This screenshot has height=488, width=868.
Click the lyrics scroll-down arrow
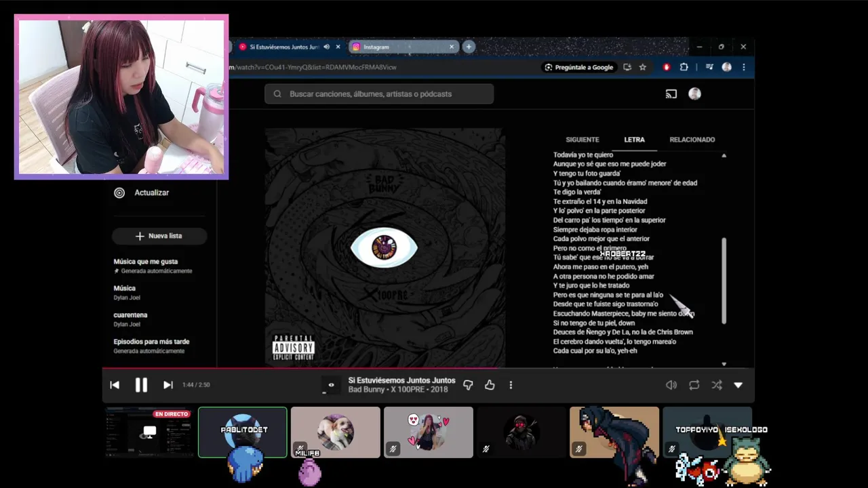pyautogui.click(x=724, y=364)
